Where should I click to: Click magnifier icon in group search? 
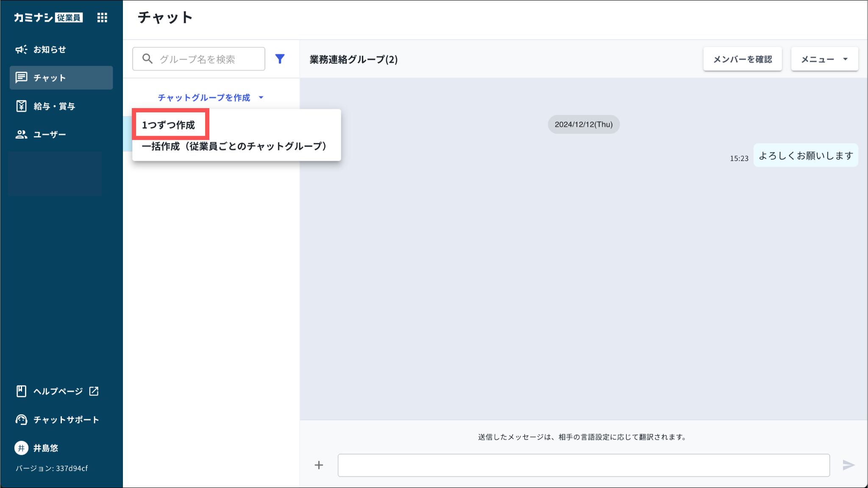click(147, 59)
